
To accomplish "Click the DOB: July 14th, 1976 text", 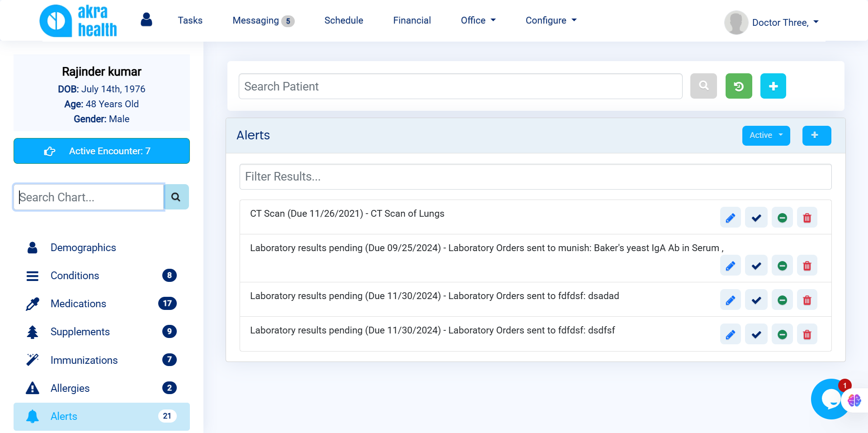I will point(102,89).
